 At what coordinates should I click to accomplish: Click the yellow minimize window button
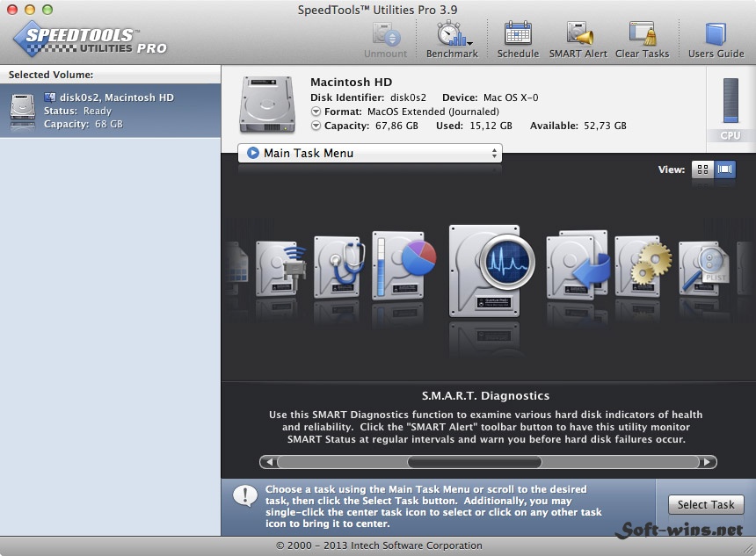pos(30,10)
